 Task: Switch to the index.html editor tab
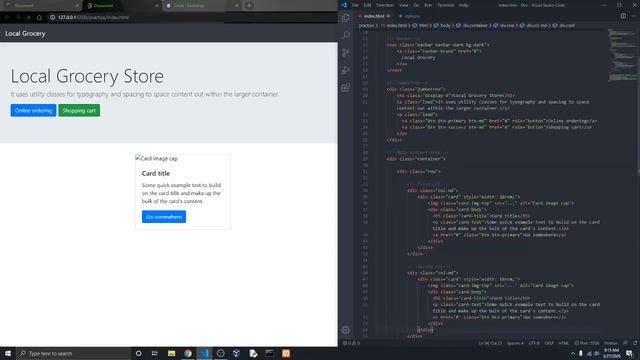pos(373,16)
